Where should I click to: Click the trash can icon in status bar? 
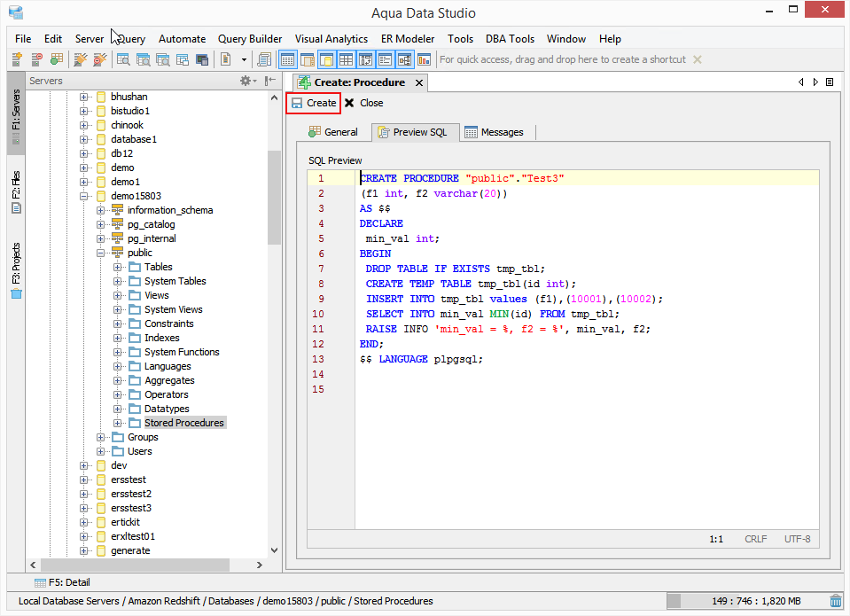tap(836, 601)
